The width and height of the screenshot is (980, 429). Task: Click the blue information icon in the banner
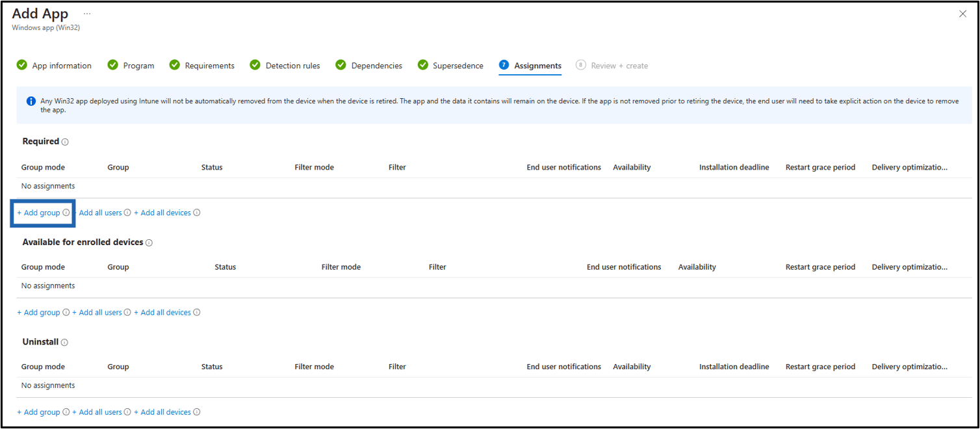click(31, 101)
